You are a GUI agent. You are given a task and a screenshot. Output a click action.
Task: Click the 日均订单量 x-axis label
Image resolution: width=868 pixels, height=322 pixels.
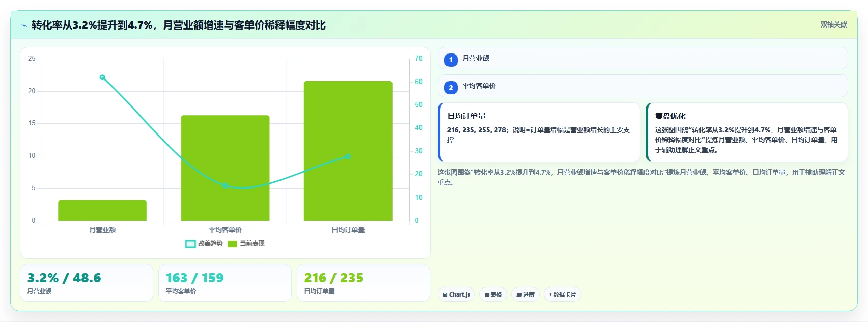(x=348, y=230)
